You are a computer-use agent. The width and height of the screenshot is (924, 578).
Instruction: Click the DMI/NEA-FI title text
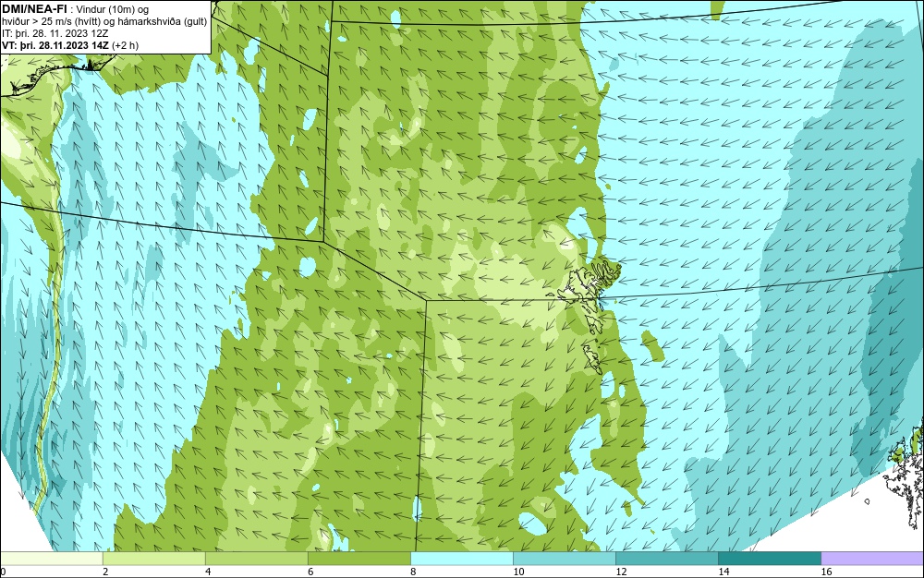[33, 9]
